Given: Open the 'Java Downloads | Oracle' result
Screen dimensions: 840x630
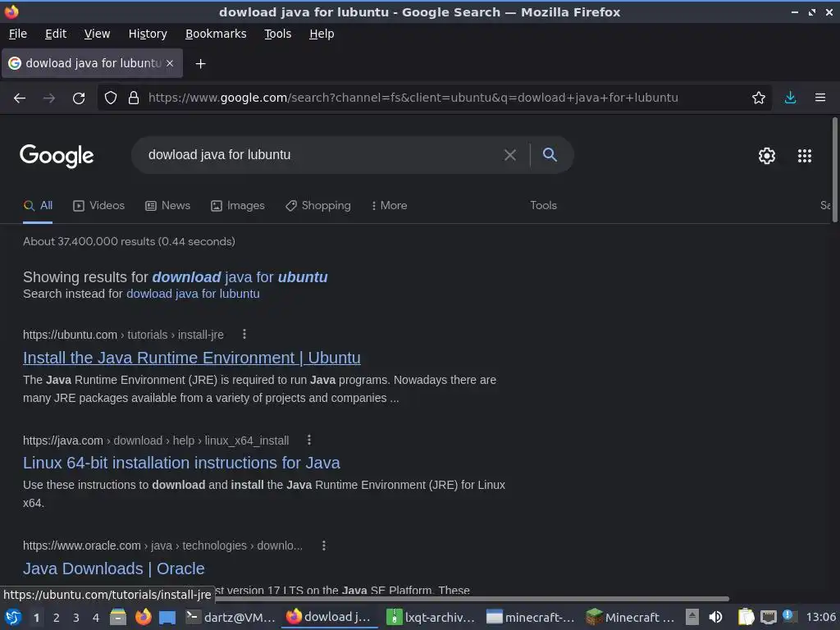Looking at the screenshot, I should [113, 568].
